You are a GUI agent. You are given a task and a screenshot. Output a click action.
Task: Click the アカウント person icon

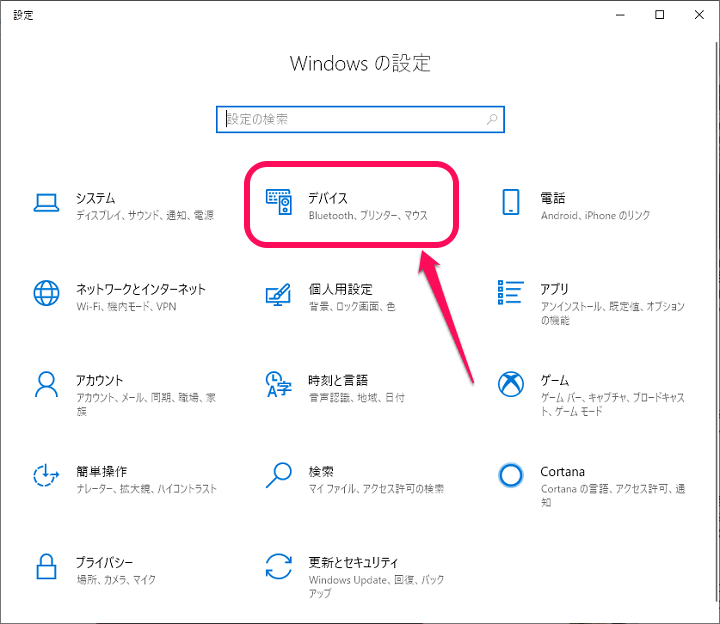(46, 384)
